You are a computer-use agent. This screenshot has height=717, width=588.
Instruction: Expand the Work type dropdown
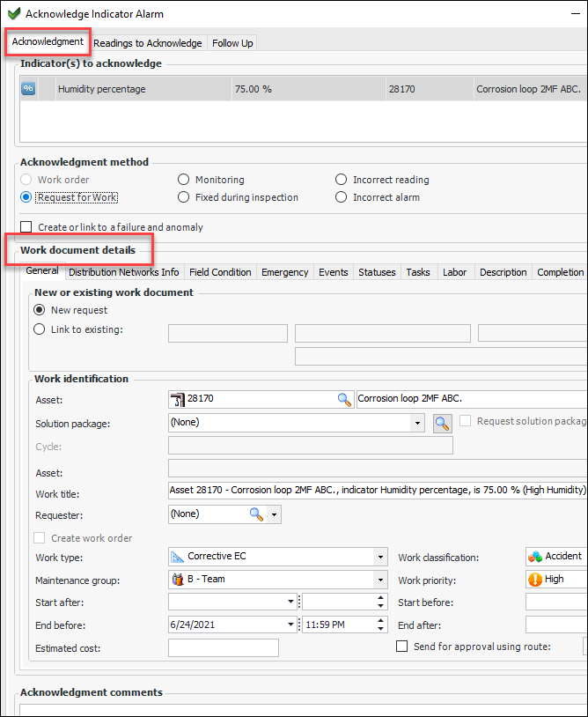(x=380, y=557)
